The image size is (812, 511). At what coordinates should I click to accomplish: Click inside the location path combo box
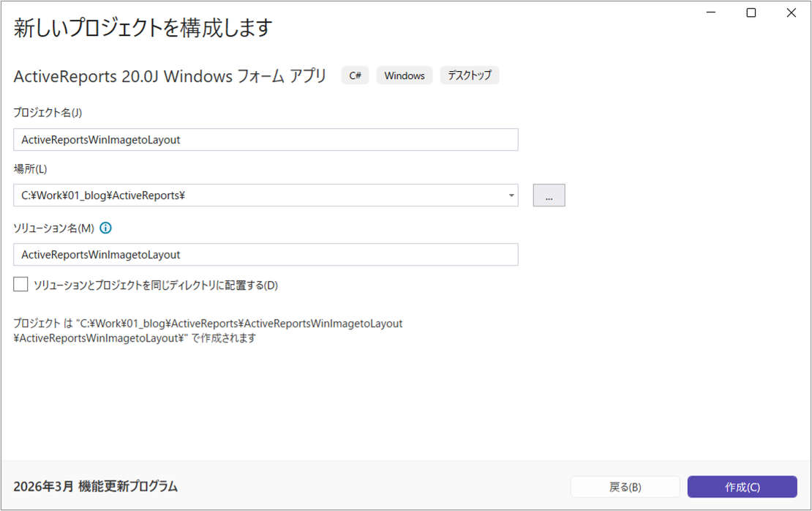[x=256, y=195]
